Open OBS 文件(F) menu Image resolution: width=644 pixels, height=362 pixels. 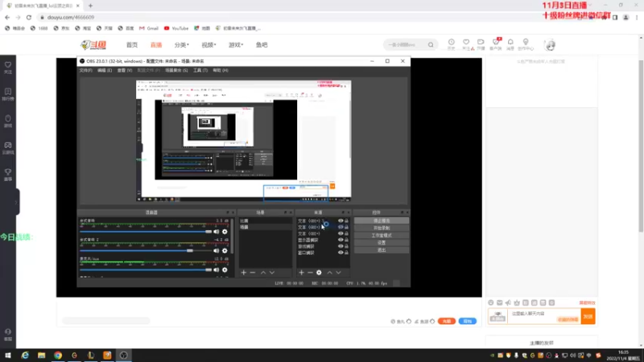pos(85,71)
